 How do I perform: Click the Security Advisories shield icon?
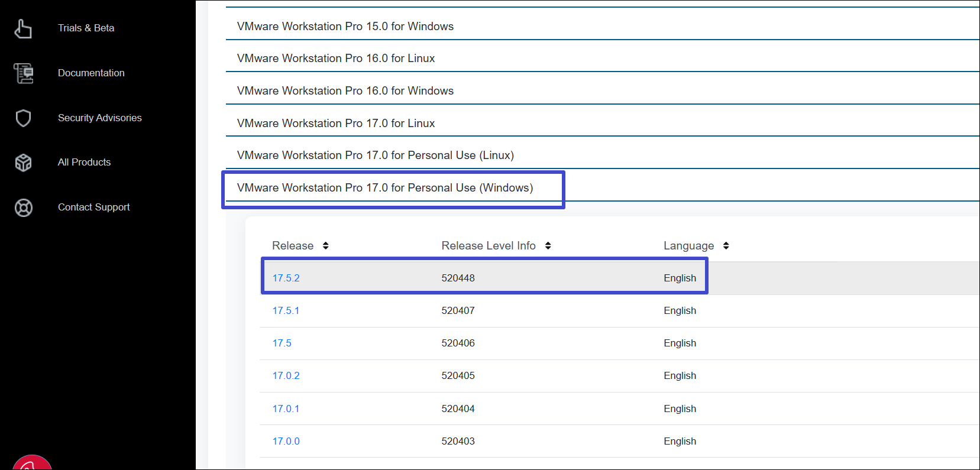23,118
